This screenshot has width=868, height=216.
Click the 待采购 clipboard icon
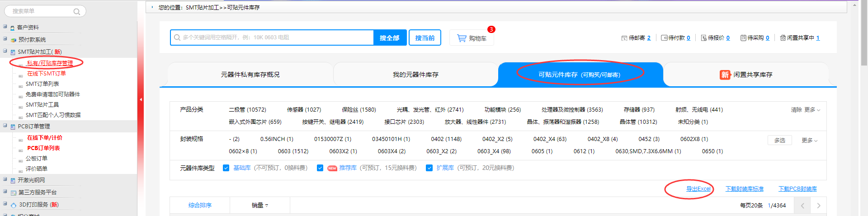coord(743,38)
